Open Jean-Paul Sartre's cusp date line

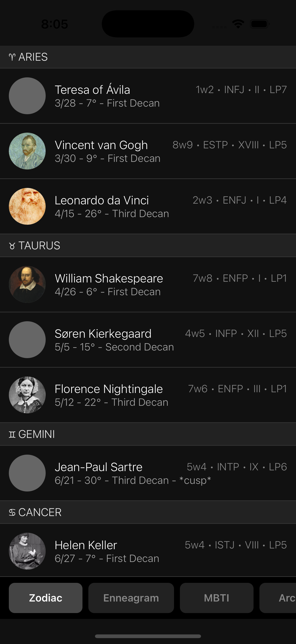[133, 480]
